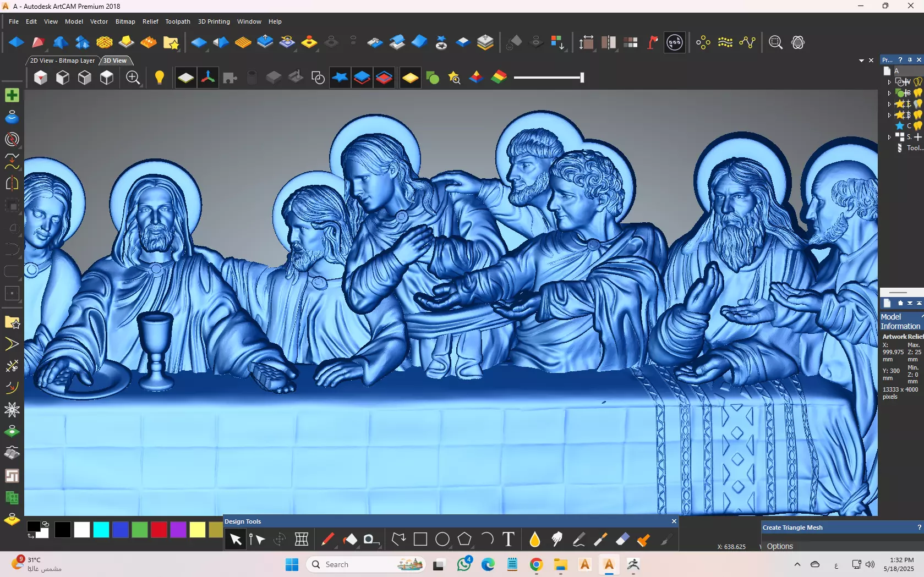
Task: Open the view tabs dropdown arrow
Action: [x=861, y=61]
